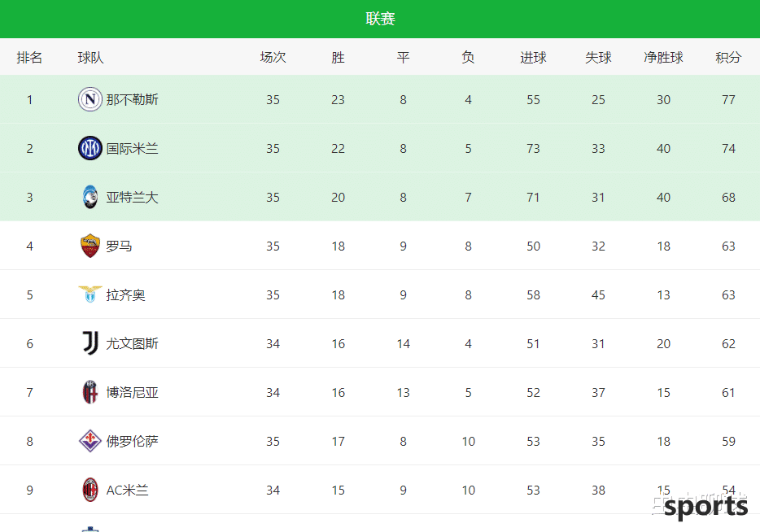Image resolution: width=760 pixels, height=532 pixels.
Task: Open the Lazio eagle logo
Action: [90, 294]
